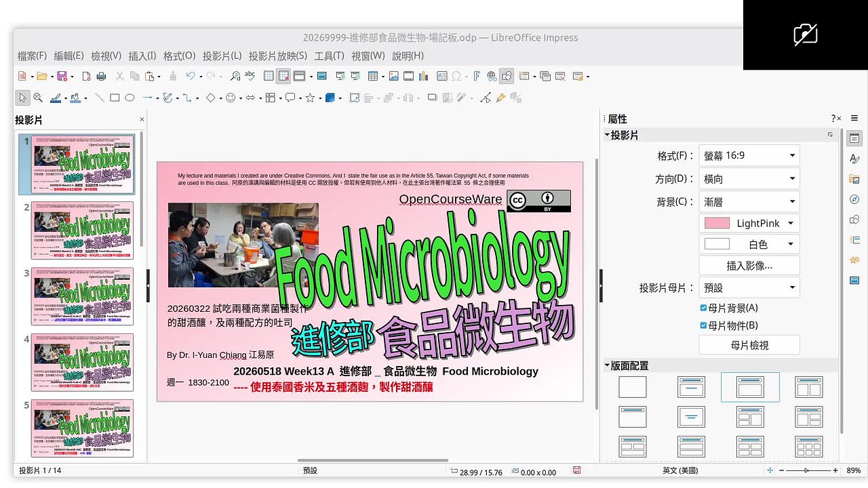868x488 pixels.
Task: Click the 母片檢視 button
Action: click(749, 345)
